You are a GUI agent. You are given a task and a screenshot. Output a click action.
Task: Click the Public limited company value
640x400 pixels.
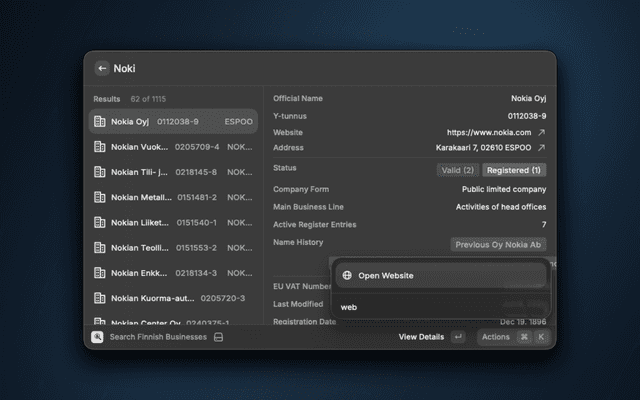(x=504, y=189)
